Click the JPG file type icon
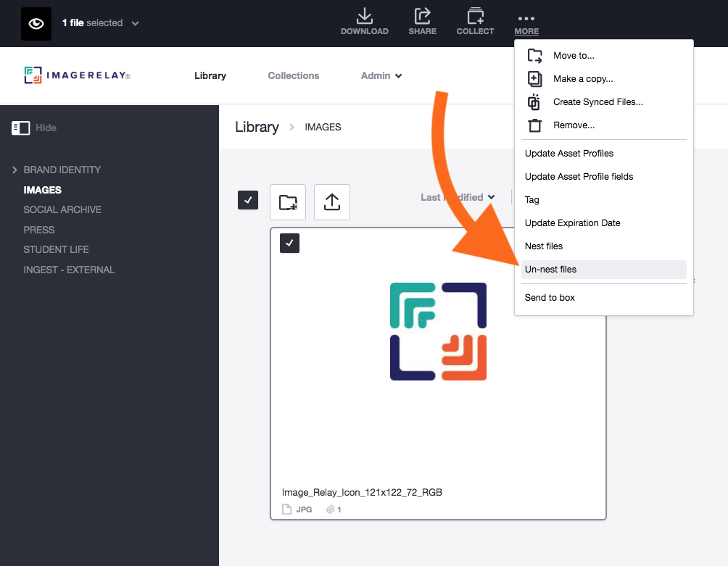This screenshot has width=728, height=566. (286, 509)
